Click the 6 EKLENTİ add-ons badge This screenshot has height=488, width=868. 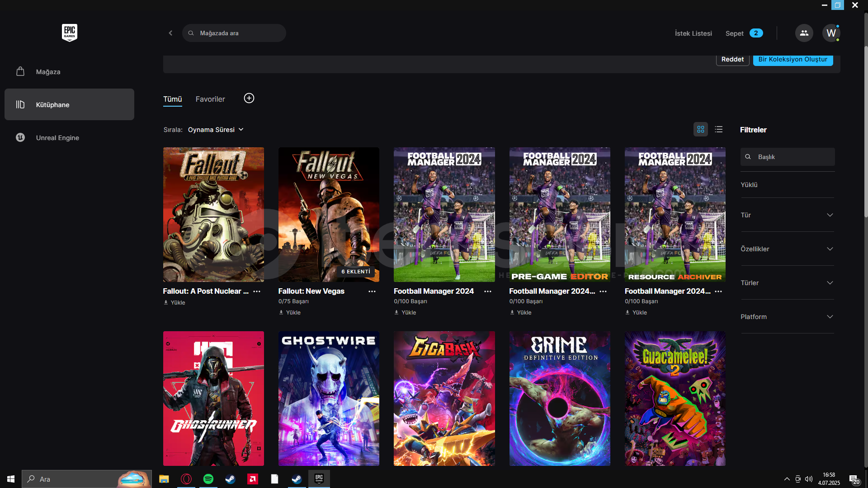click(356, 272)
